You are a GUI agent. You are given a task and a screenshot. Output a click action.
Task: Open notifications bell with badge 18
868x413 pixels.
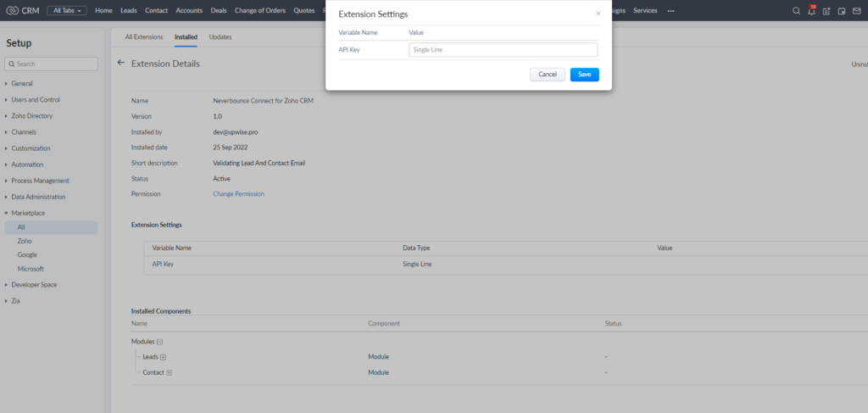click(x=811, y=10)
